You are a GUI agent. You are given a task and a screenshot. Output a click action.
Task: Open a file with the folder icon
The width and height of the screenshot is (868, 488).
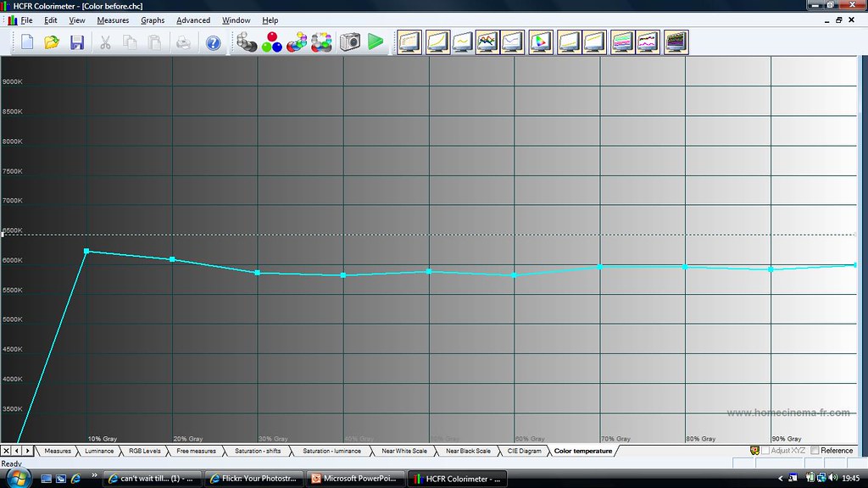click(x=52, y=42)
